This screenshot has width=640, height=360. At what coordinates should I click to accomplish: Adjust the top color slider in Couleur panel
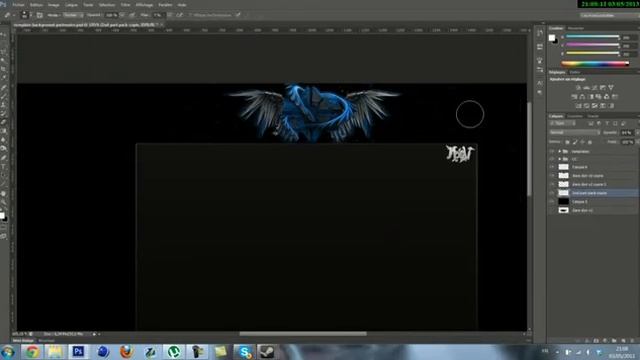click(x=593, y=37)
